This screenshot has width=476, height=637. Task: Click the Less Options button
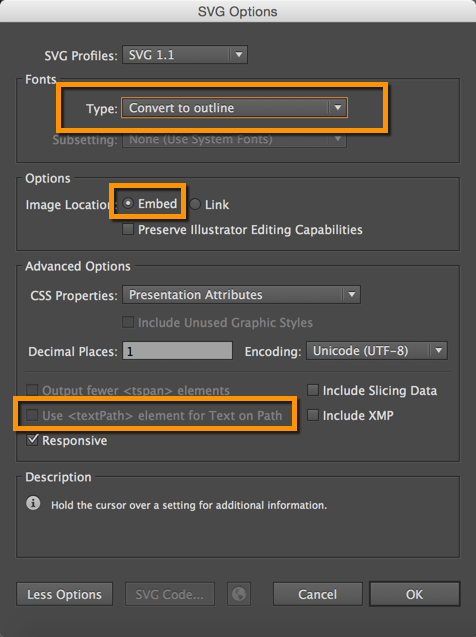pos(65,594)
